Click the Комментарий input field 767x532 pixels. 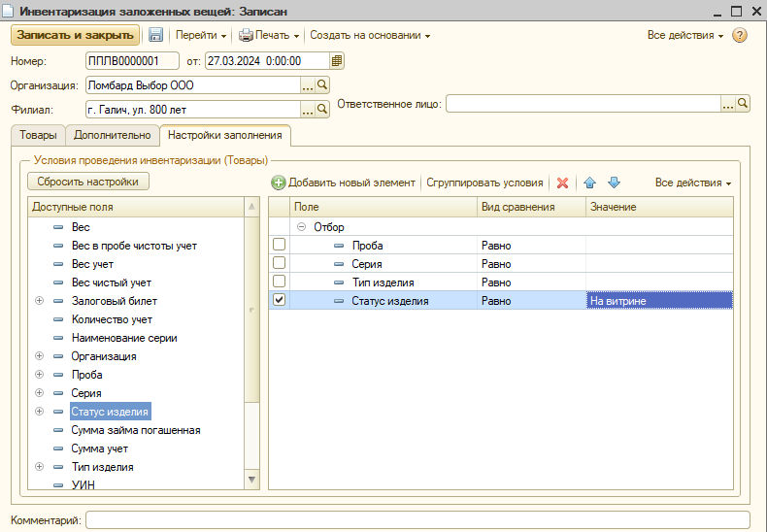click(417, 519)
